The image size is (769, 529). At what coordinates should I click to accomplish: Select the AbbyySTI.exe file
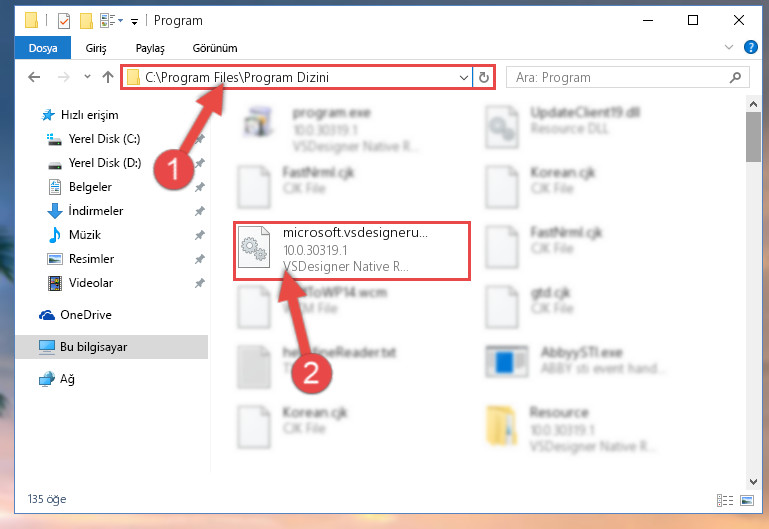pos(576,361)
